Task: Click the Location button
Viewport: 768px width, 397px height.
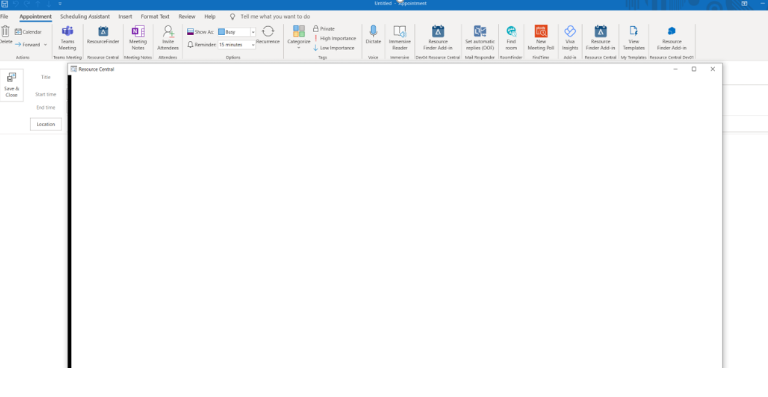Action: 46,124
